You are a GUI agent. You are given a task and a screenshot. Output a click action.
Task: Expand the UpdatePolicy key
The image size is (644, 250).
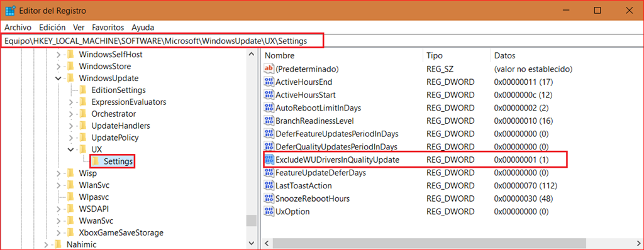[x=71, y=138]
